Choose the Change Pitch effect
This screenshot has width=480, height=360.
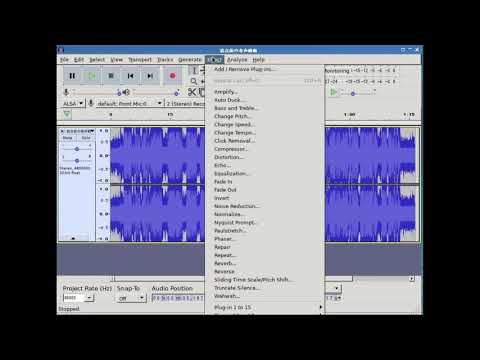coord(265,116)
